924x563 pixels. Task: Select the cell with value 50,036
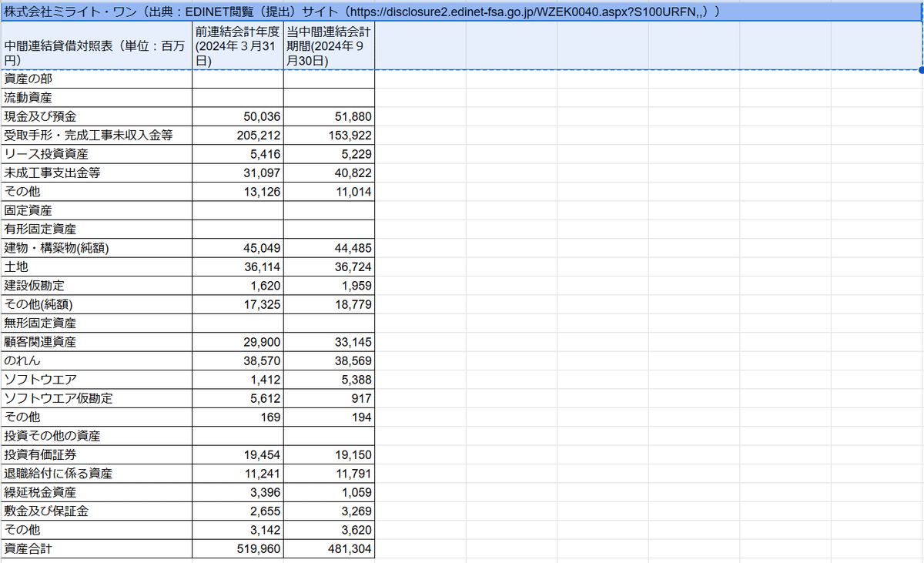click(238, 116)
